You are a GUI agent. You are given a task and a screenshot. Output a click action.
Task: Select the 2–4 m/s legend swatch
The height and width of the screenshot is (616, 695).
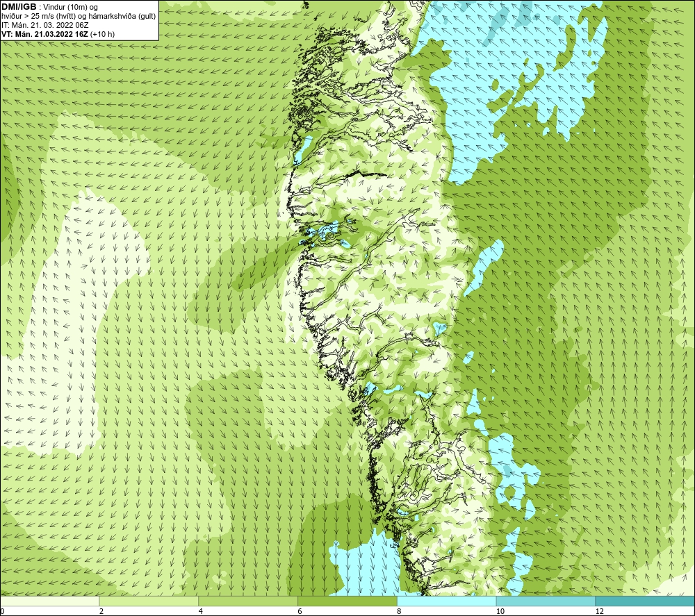149,601
